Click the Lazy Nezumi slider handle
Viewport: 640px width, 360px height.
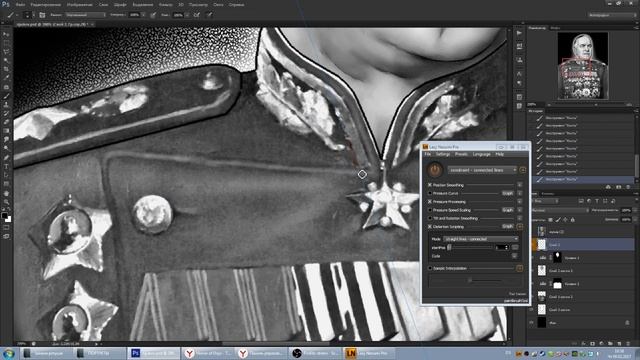449,247
